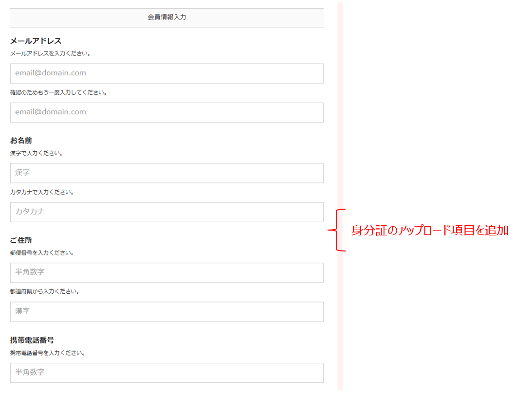
Task: Click the red curly bracket annotation
Action: 337,230
